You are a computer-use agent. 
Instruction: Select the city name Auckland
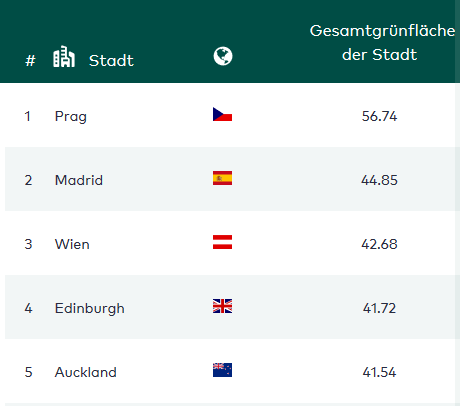pyautogui.click(x=86, y=372)
